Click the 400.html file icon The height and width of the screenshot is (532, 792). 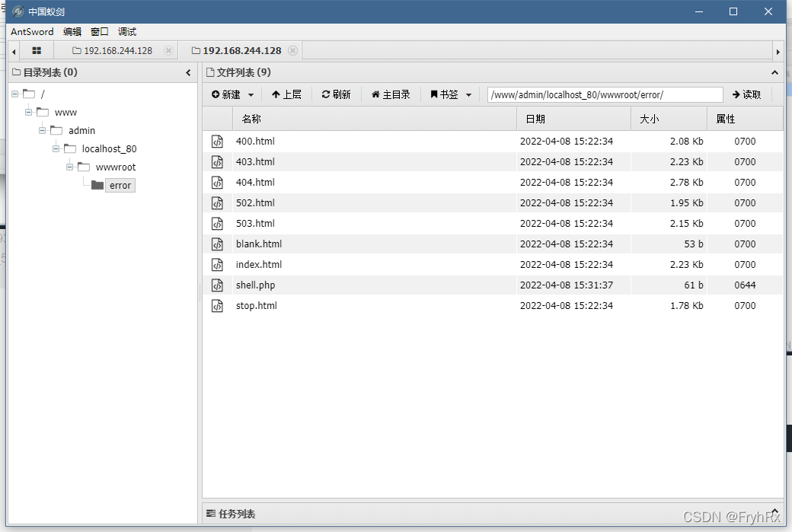(x=217, y=142)
